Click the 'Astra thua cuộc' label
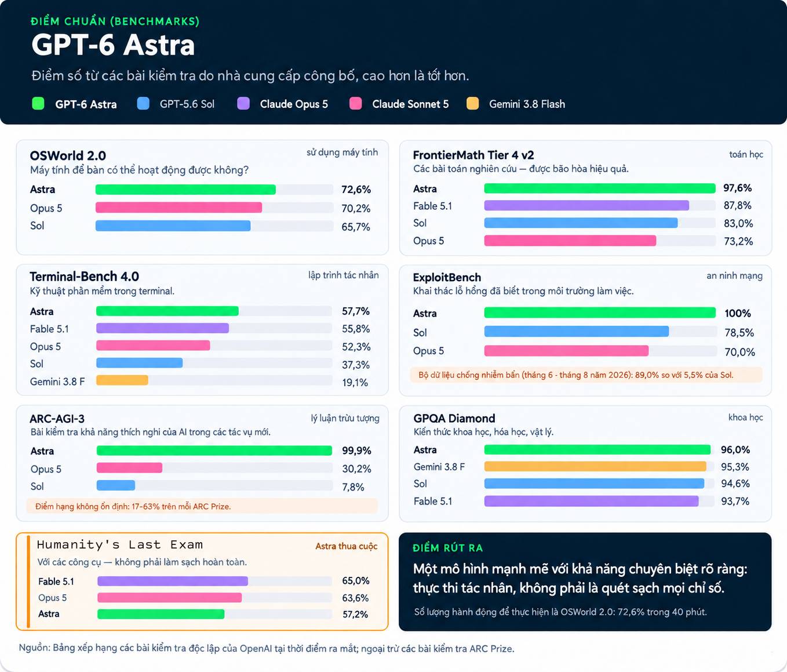The height and width of the screenshot is (672, 787). point(346,546)
